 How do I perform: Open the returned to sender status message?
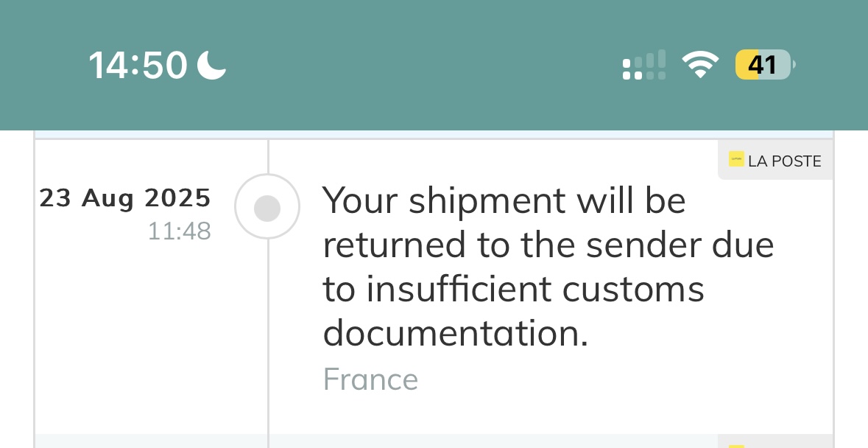[548, 266]
